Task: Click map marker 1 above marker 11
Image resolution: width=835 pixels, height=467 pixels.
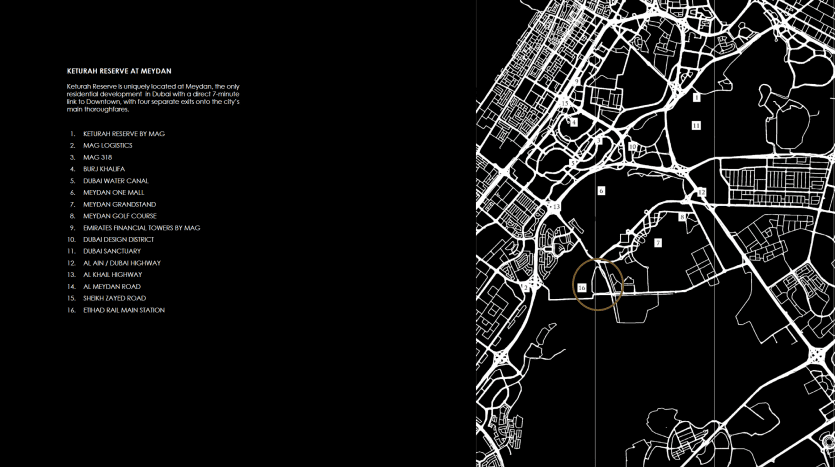Action: pyautogui.click(x=696, y=98)
